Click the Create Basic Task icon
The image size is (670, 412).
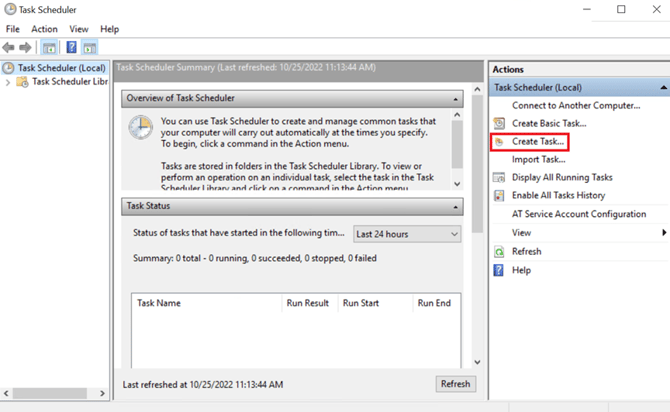pos(500,123)
